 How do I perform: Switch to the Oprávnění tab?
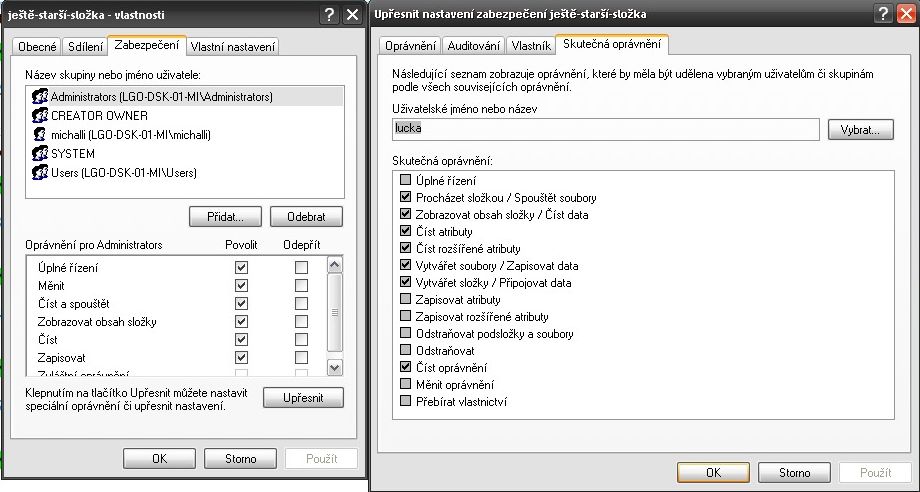click(411, 45)
